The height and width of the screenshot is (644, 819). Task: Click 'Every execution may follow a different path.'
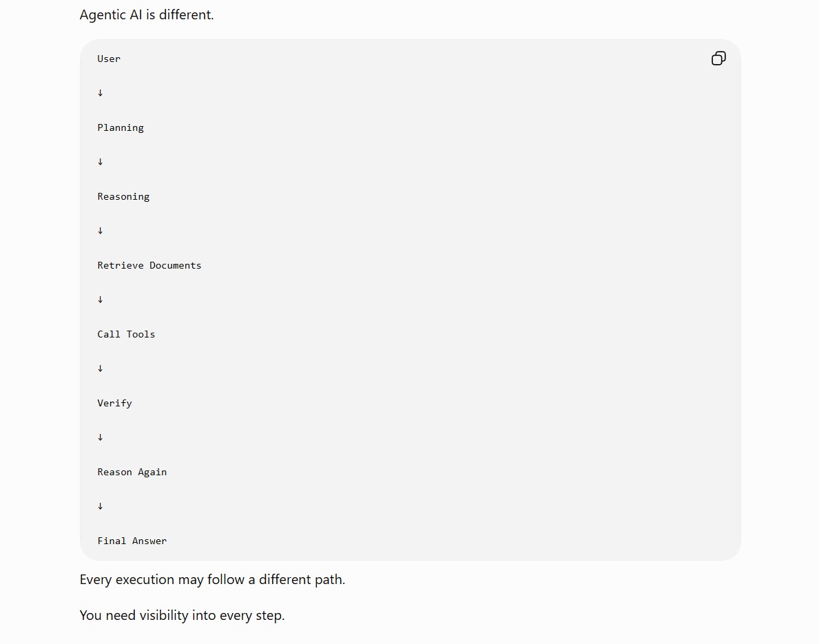pos(212,580)
